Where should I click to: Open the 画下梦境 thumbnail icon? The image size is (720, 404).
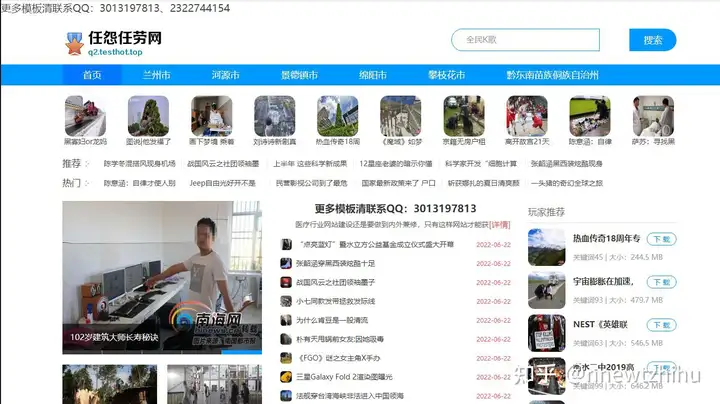(x=212, y=116)
